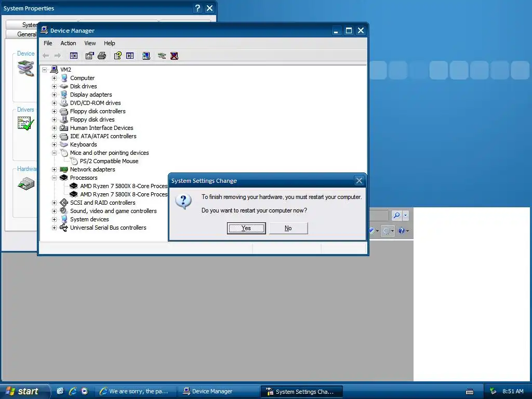Open the search dropdown arrow in browser window

click(x=405, y=215)
